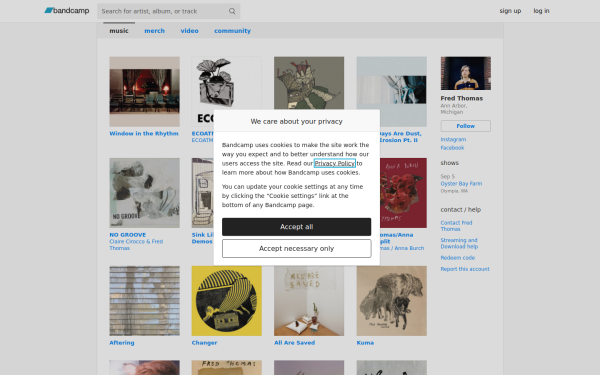Image resolution: width=600 pixels, height=375 pixels.
Task: Open Streaming and Download help
Action: click(459, 243)
